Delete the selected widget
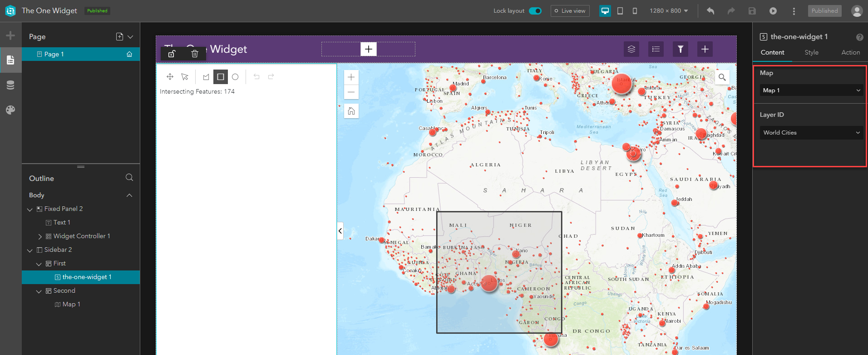The image size is (868, 355). point(195,54)
